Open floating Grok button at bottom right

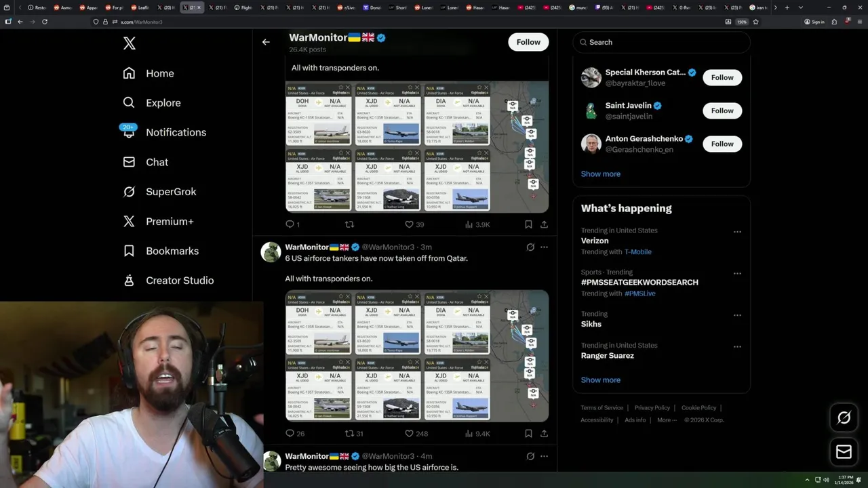pos(844,418)
